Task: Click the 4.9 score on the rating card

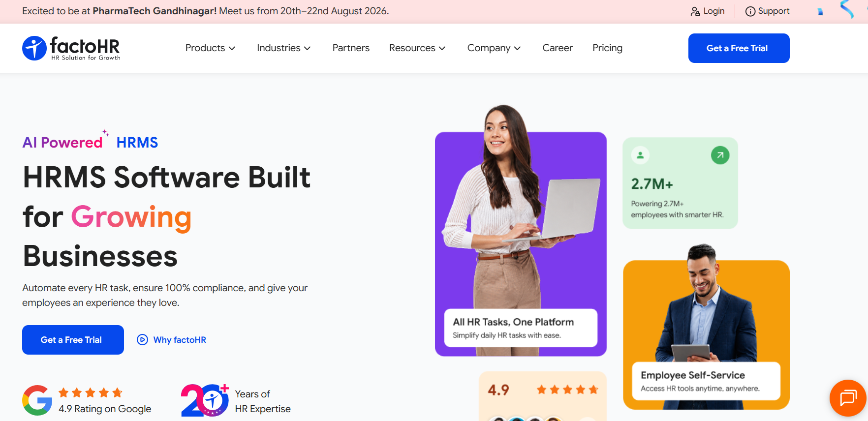Action: click(x=498, y=390)
